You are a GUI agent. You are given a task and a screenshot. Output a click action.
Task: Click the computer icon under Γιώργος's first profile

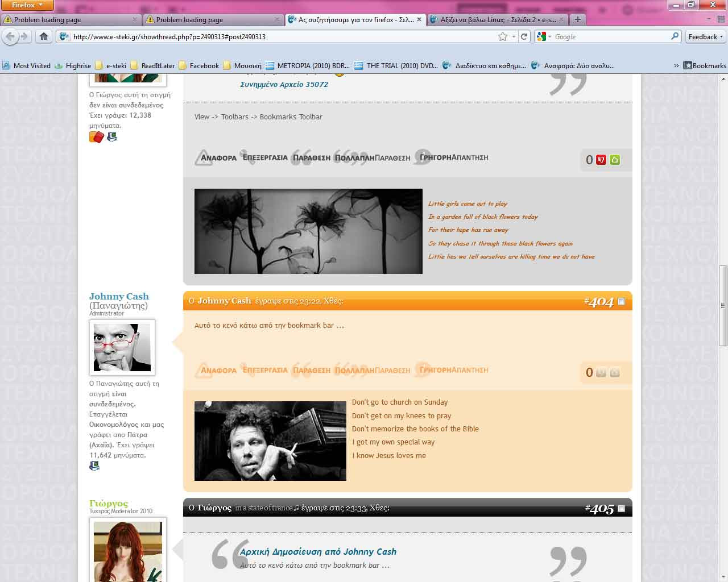[x=112, y=137]
